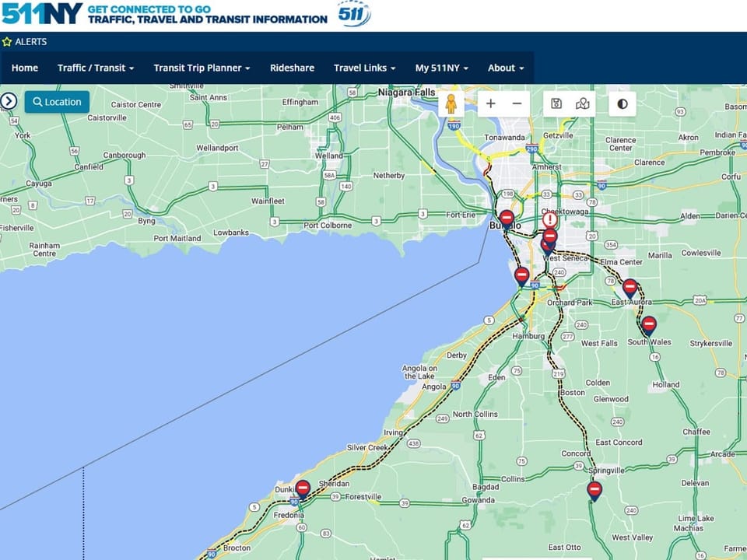Click the Port Maitland map label
This screenshot has width=747, height=560.
(x=177, y=239)
